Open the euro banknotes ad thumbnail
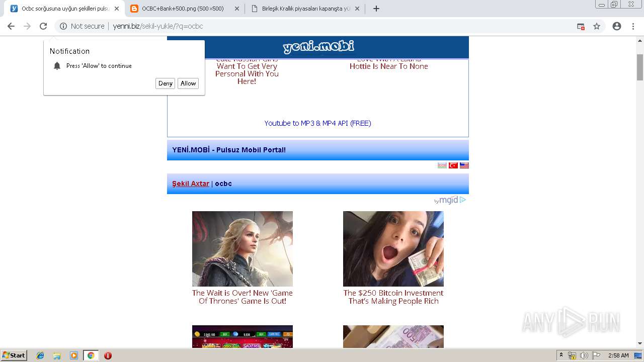 393,337
